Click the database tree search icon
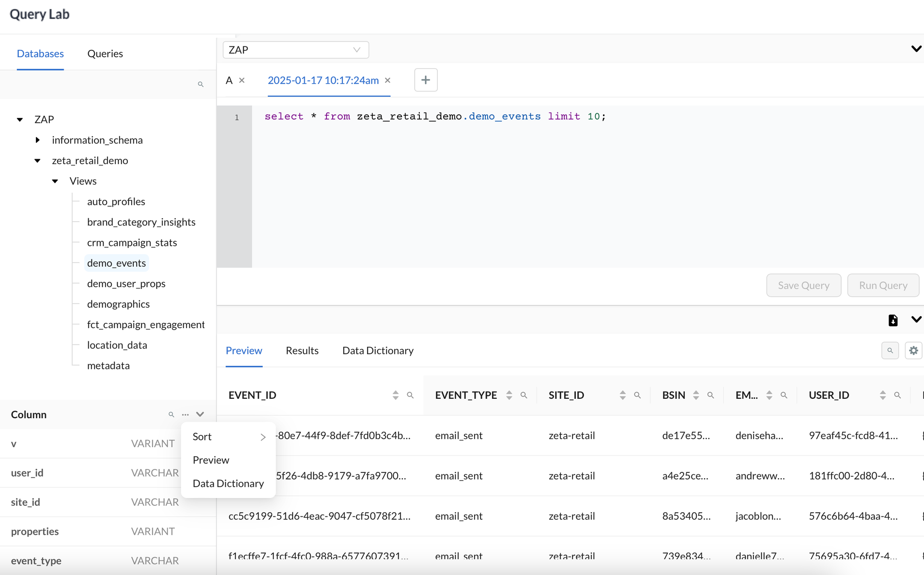924x575 pixels. tap(200, 84)
